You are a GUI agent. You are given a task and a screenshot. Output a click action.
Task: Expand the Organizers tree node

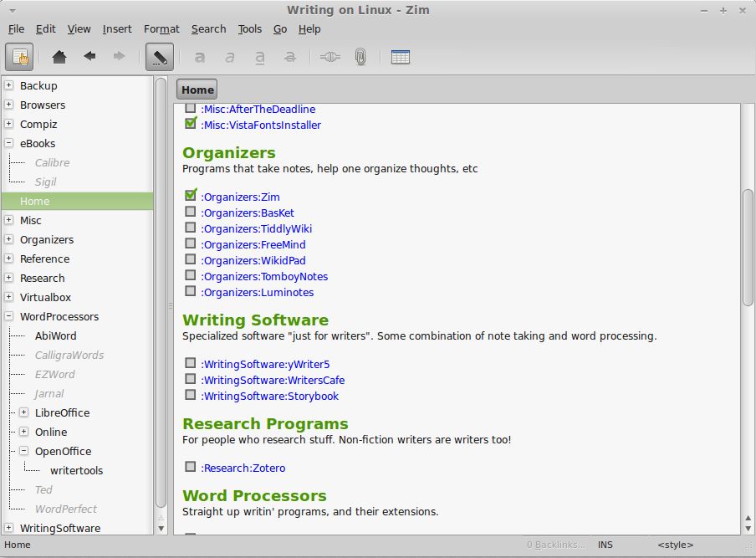[8, 238]
